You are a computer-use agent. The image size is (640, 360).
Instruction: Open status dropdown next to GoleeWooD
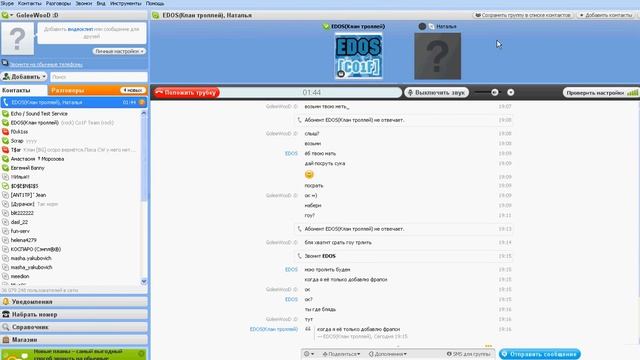[7, 15]
